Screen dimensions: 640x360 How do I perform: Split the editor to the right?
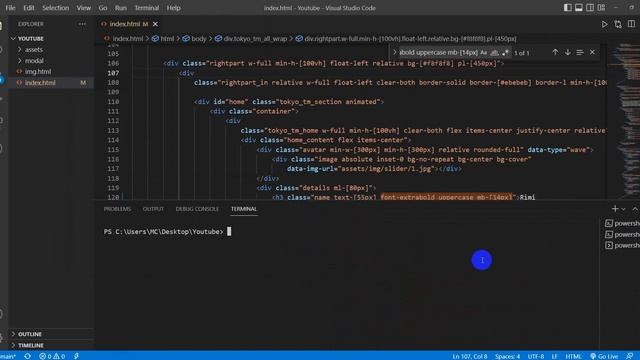click(x=631, y=24)
